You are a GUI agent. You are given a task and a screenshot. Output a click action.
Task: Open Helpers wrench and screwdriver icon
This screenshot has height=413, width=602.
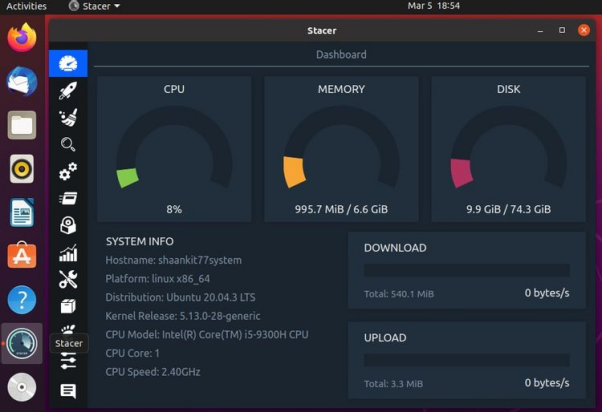(68, 280)
